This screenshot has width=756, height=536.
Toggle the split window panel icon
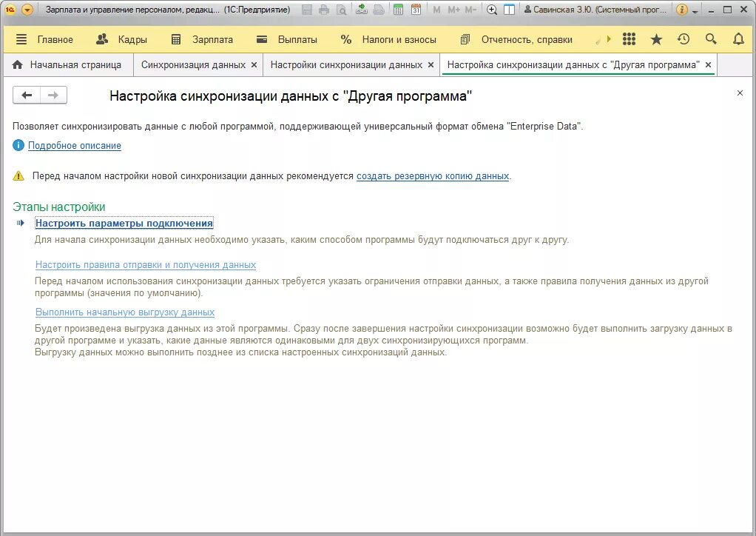(x=509, y=10)
